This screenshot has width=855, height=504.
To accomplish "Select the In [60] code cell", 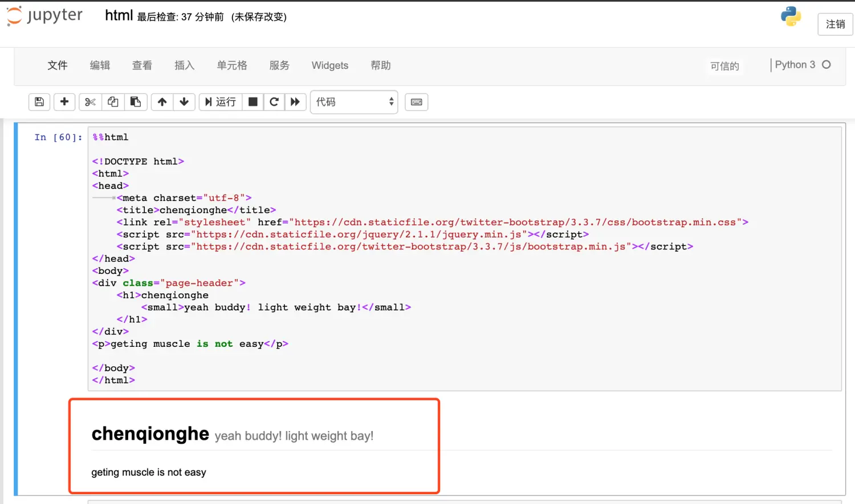I will pyautogui.click(x=399, y=256).
